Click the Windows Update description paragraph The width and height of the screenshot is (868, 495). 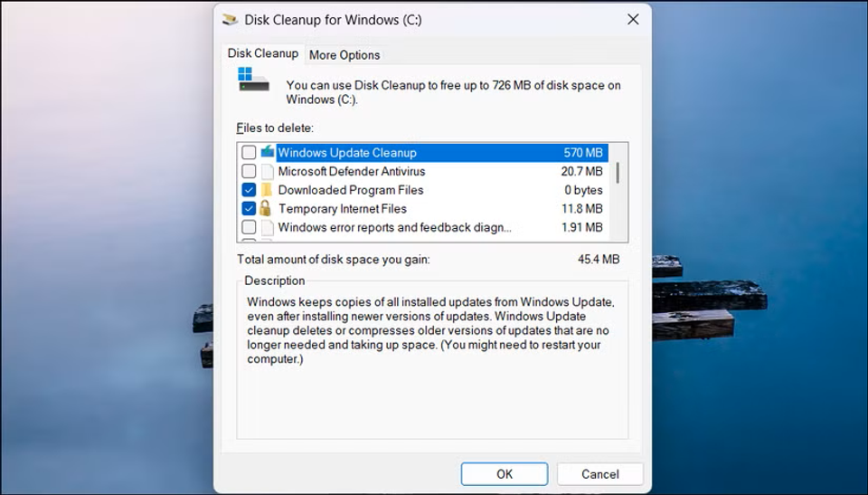click(430, 330)
